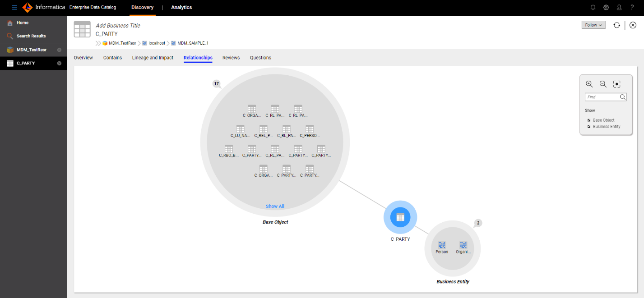
Task: Click the magnifier in the Find box
Action: 622,97
